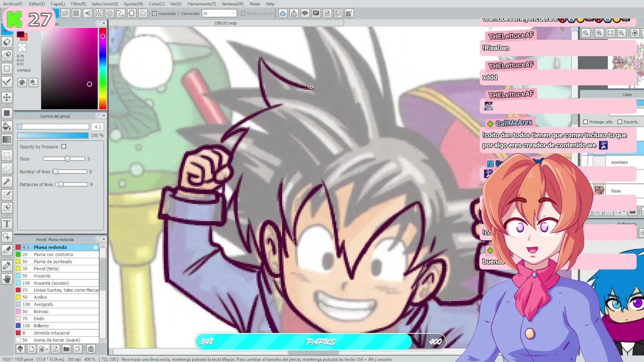Open brush settings gear for Pluma redonda
Viewport: 644px width, 362px height.
[96, 247]
